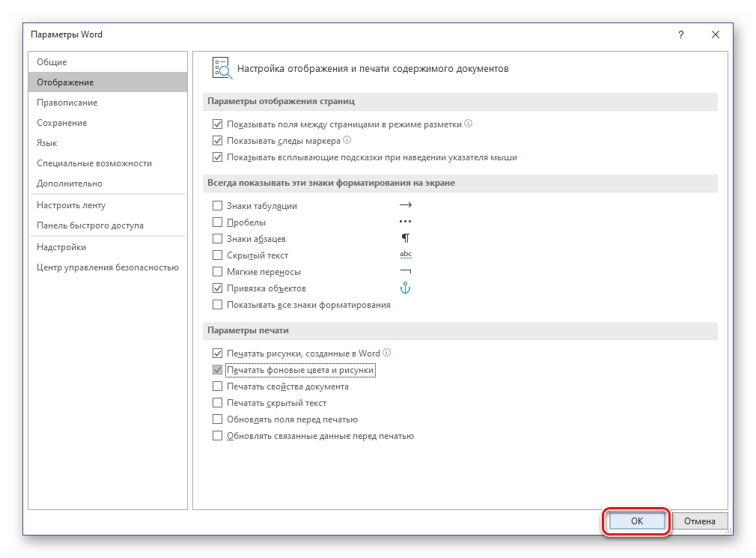
Task: Open the Дополнительно category
Action: [x=108, y=184]
